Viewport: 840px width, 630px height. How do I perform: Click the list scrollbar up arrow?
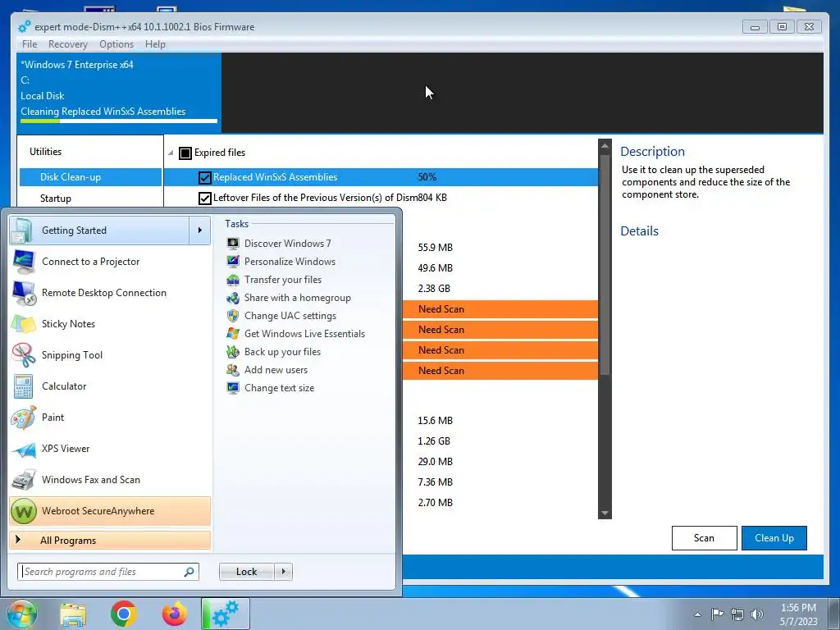point(605,145)
